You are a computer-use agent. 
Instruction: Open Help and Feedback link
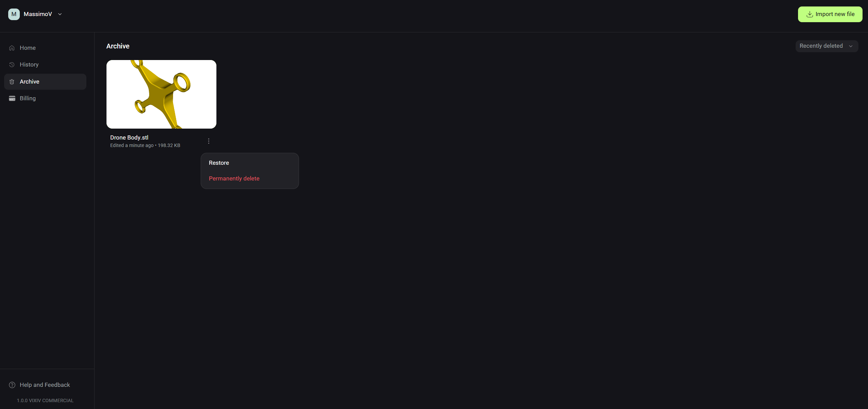tap(45, 385)
